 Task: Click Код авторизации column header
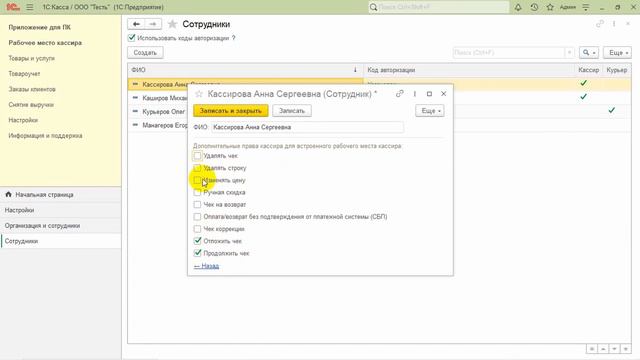pos(469,70)
